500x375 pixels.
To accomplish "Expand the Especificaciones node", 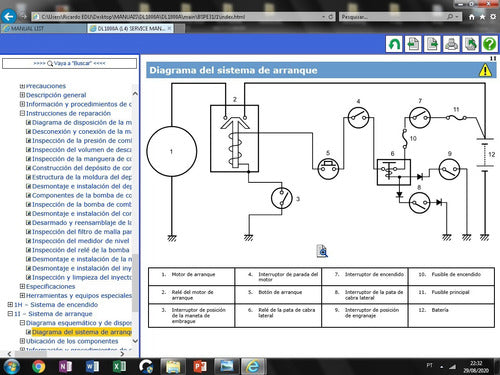I will click(22, 286).
